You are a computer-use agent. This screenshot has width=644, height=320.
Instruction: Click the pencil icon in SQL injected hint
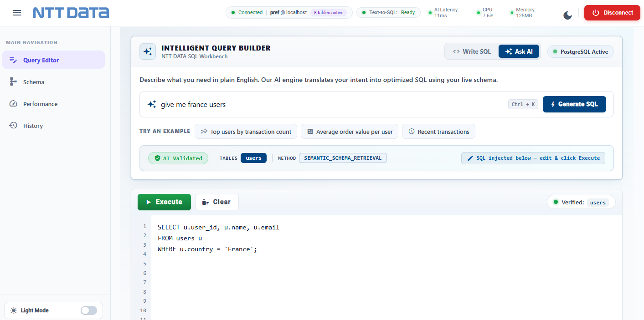coord(470,158)
